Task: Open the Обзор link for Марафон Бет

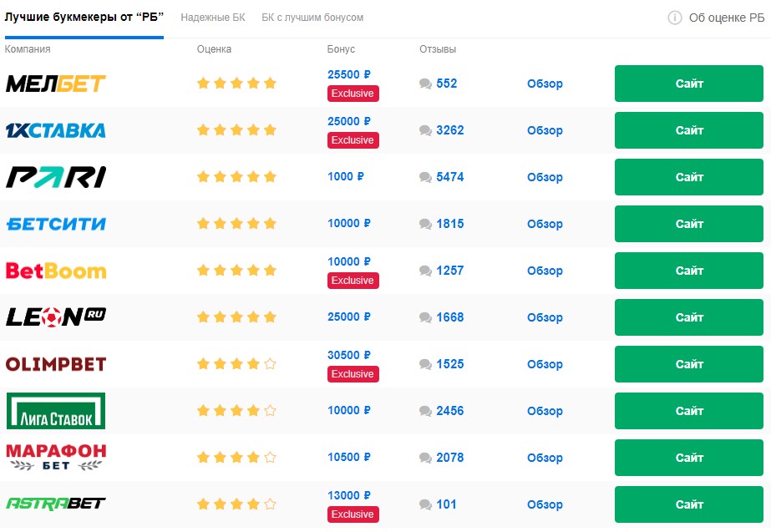Action: coord(545,458)
